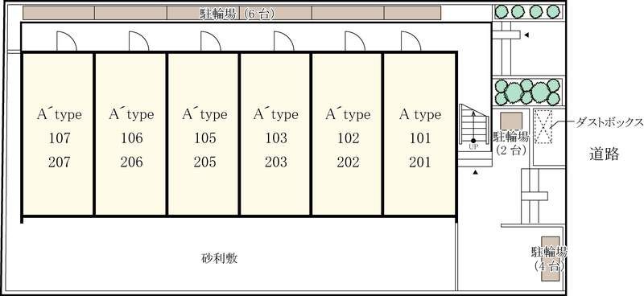Click the black entrance triangle near the top shrubs
This screenshot has height=296, width=644.
[526, 35]
